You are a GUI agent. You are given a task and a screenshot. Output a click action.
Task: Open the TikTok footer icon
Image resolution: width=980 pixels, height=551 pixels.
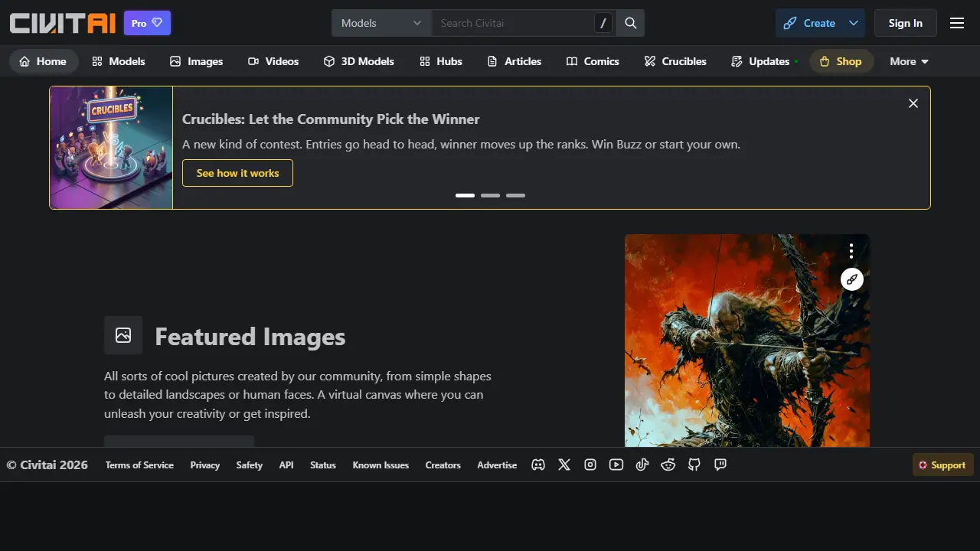(642, 465)
